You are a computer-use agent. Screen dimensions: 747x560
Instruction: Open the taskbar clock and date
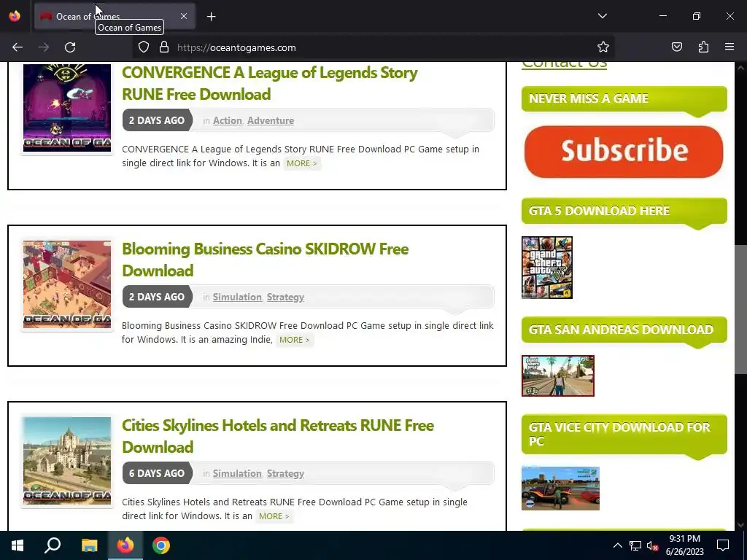(x=684, y=545)
